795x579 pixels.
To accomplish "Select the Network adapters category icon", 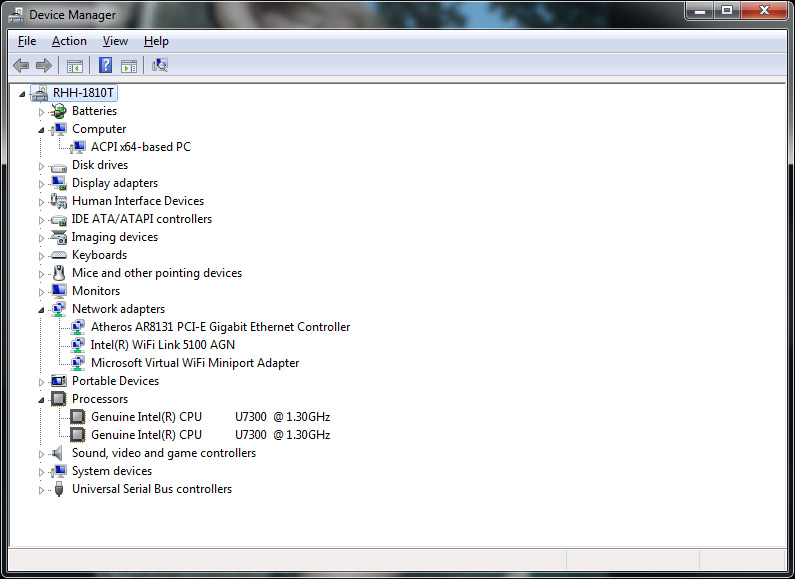I will point(59,309).
